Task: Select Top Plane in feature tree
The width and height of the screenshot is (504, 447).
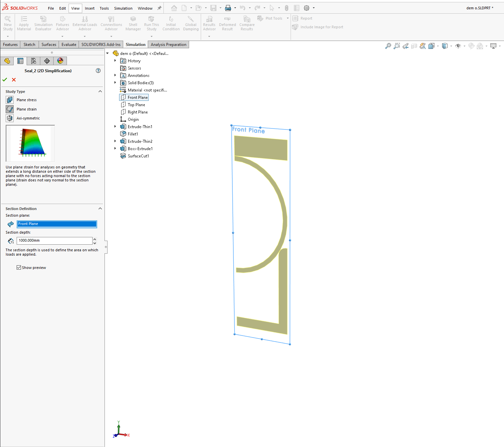Action: (136, 105)
